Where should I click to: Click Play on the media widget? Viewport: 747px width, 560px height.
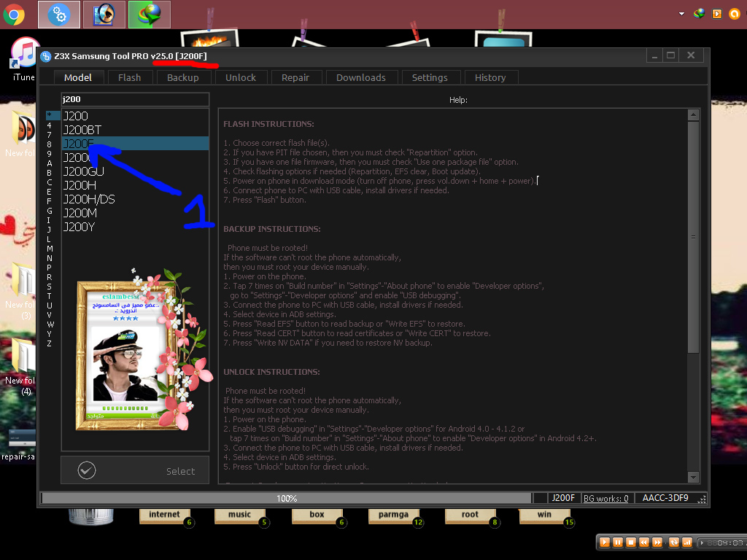tap(605, 542)
